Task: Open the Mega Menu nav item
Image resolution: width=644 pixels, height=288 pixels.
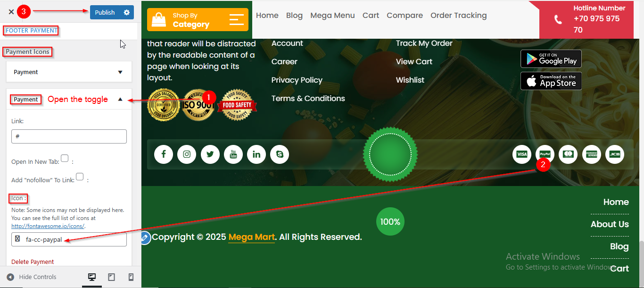Action: [332, 16]
